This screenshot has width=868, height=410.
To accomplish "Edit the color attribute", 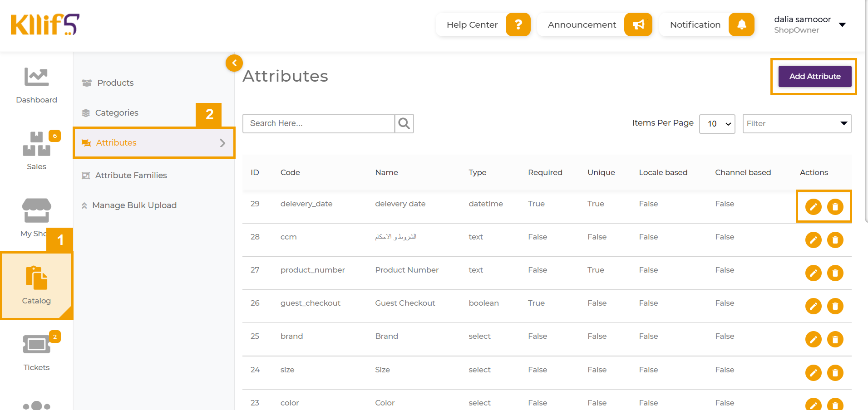I will click(x=814, y=405).
